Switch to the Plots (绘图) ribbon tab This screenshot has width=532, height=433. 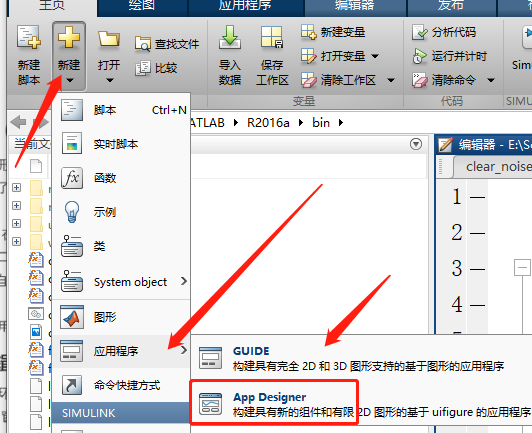[142, 5]
